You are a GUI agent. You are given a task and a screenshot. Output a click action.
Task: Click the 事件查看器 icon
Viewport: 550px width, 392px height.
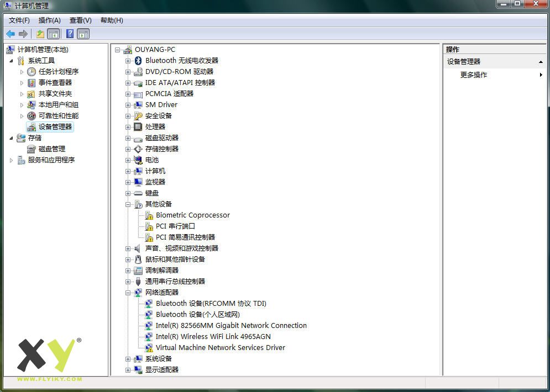coord(32,83)
